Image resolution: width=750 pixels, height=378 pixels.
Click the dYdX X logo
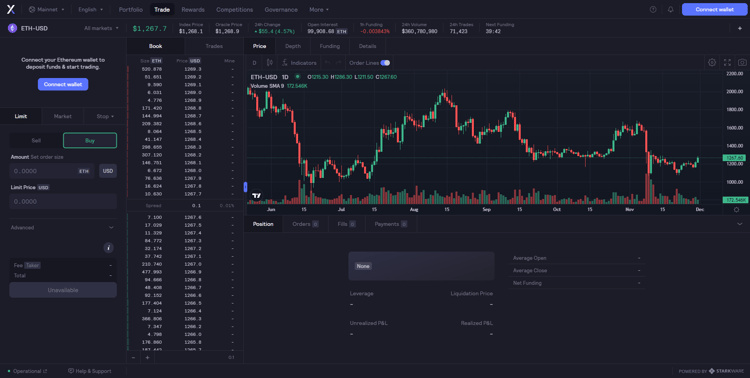pos(11,9)
